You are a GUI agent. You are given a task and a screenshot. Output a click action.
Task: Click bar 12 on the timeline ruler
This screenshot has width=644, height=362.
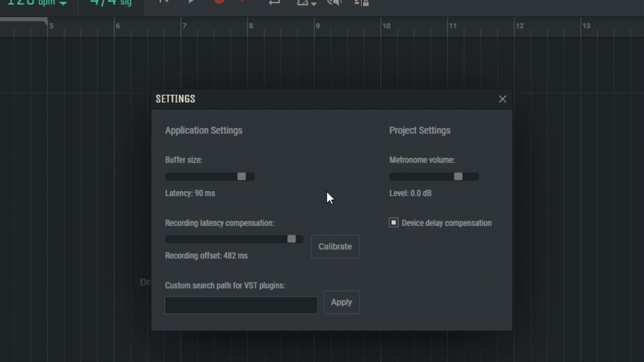[x=519, y=26]
